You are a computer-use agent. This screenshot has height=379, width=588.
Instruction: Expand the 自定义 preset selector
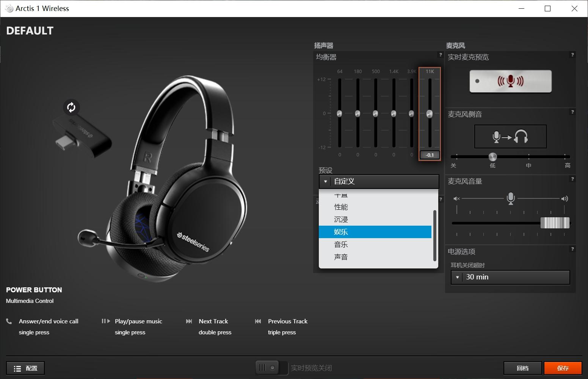pyautogui.click(x=378, y=181)
